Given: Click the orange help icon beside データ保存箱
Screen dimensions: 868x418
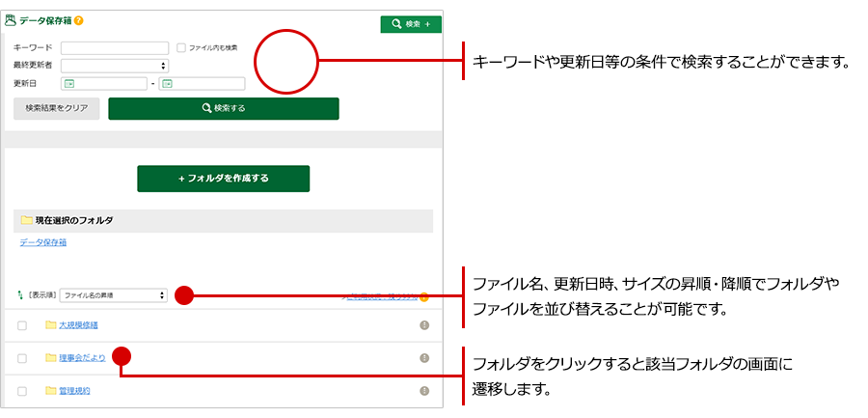Looking at the screenshot, I should click(79, 20).
